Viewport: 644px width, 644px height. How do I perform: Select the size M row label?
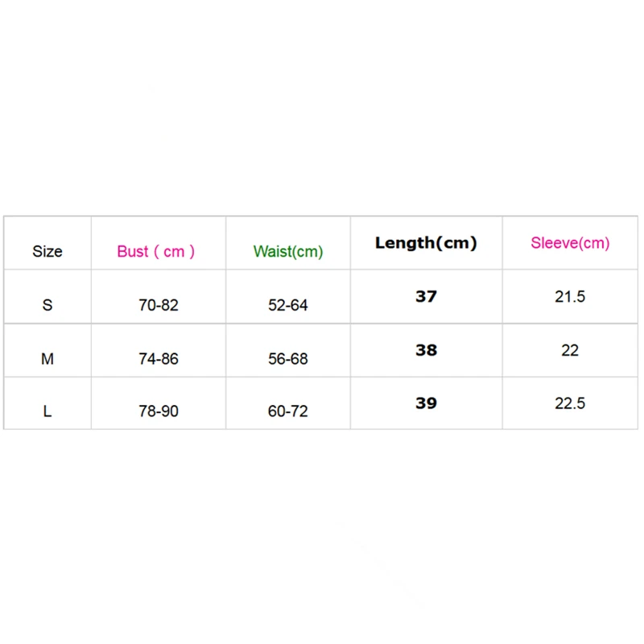point(47,359)
